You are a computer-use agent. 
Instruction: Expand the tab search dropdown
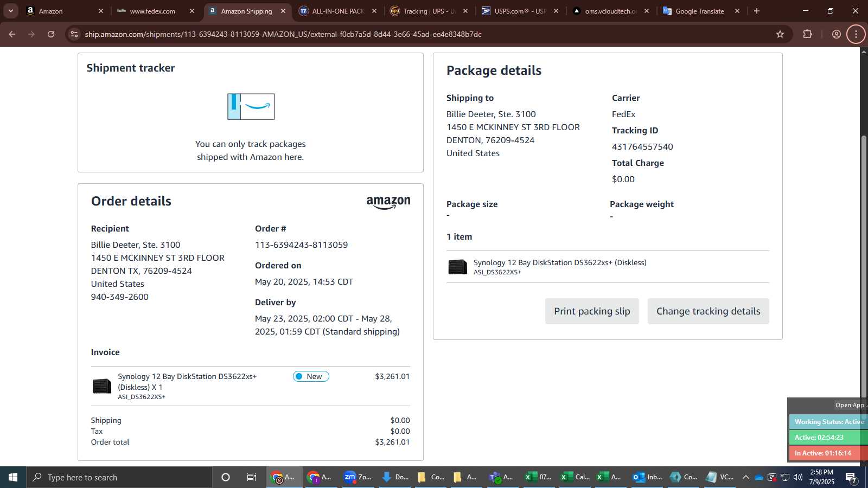click(10, 11)
